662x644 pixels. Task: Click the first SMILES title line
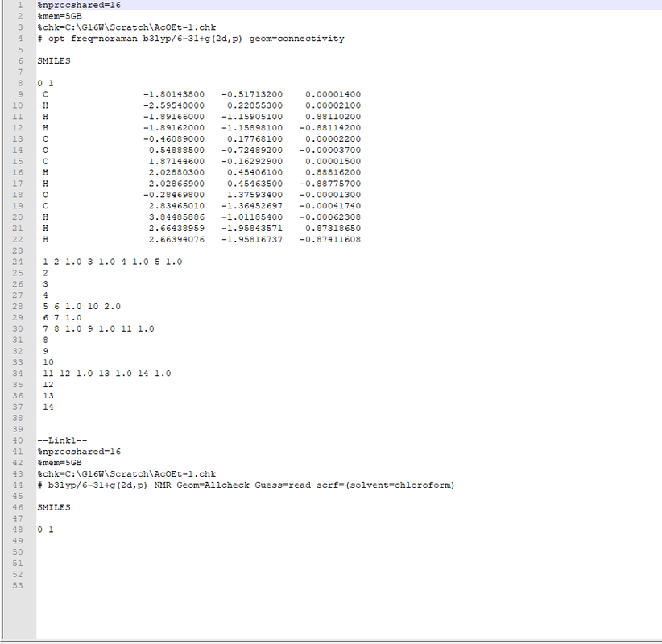pos(54,60)
